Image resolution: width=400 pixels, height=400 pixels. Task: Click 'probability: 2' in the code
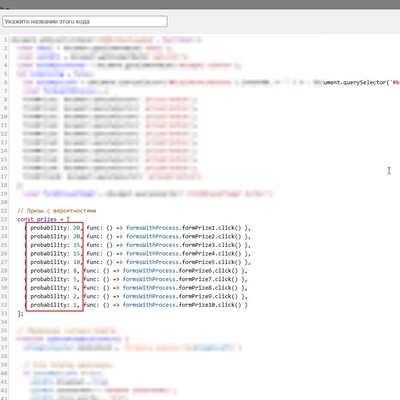[x=54, y=296]
